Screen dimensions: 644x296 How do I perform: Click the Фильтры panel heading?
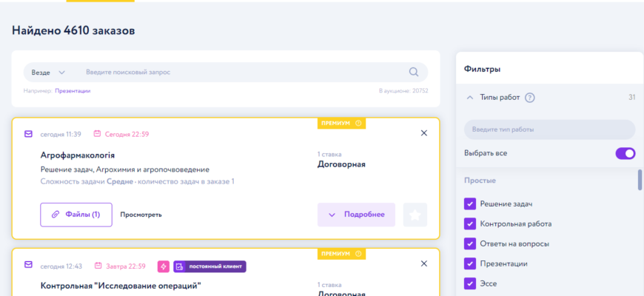pos(482,70)
